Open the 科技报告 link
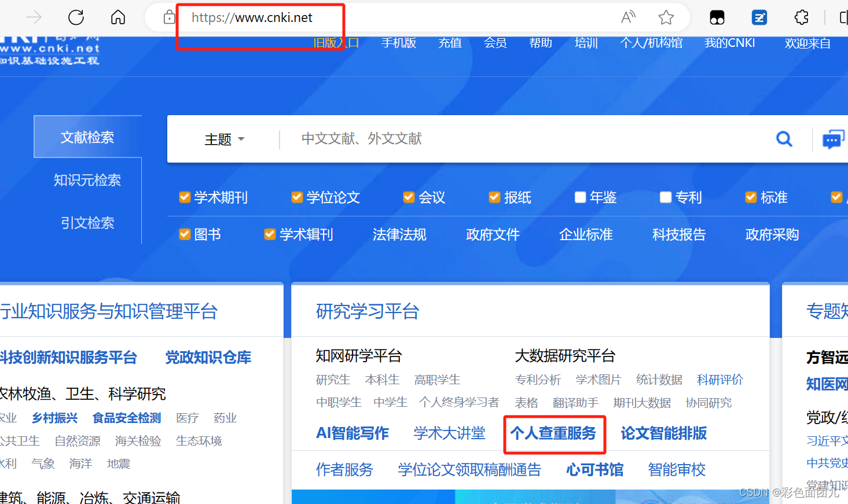This screenshot has width=848, height=504. pos(679,234)
